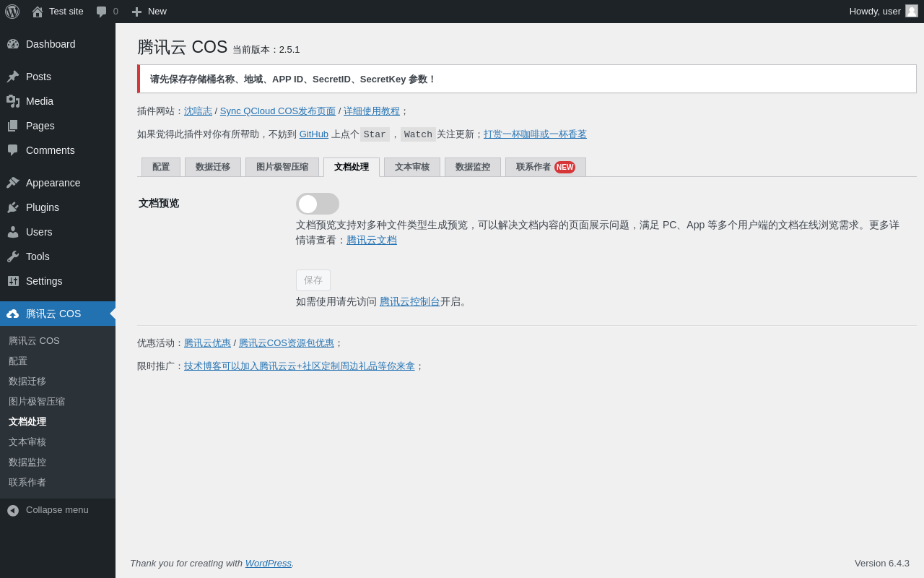Open 数据监控 in the sidebar submenu
924x578 pixels.
pos(58,462)
